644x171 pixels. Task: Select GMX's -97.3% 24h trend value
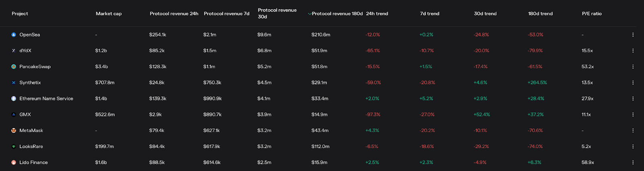point(373,114)
